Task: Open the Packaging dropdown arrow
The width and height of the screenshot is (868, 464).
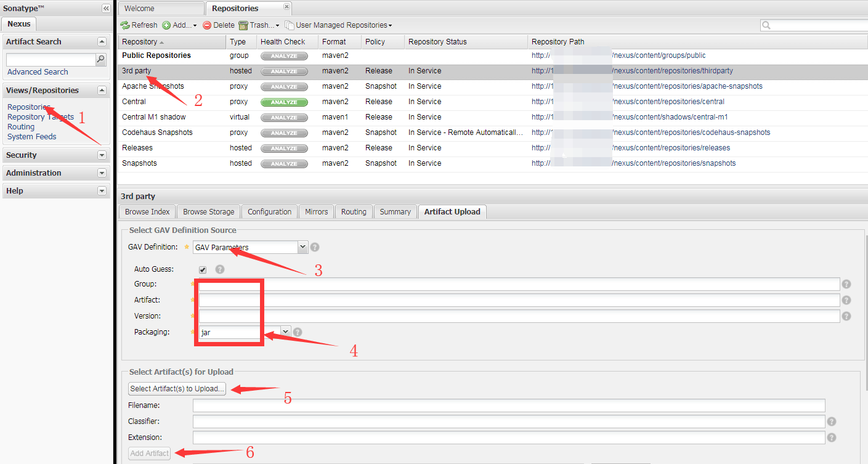Action: point(285,332)
